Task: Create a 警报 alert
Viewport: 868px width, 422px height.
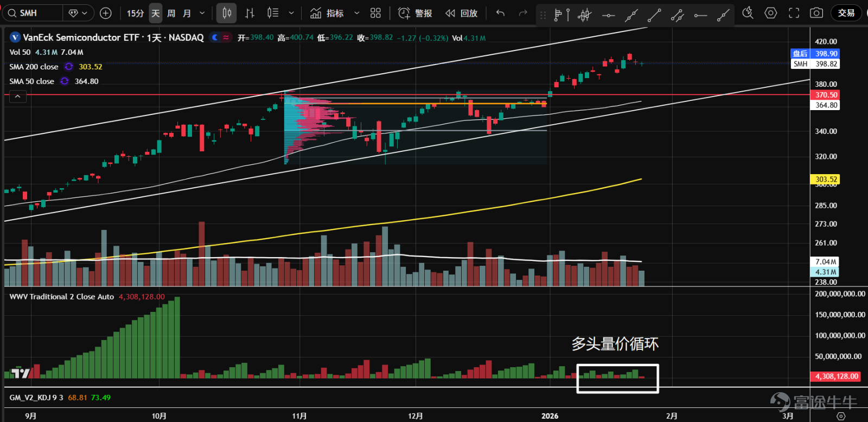Action: 415,13
